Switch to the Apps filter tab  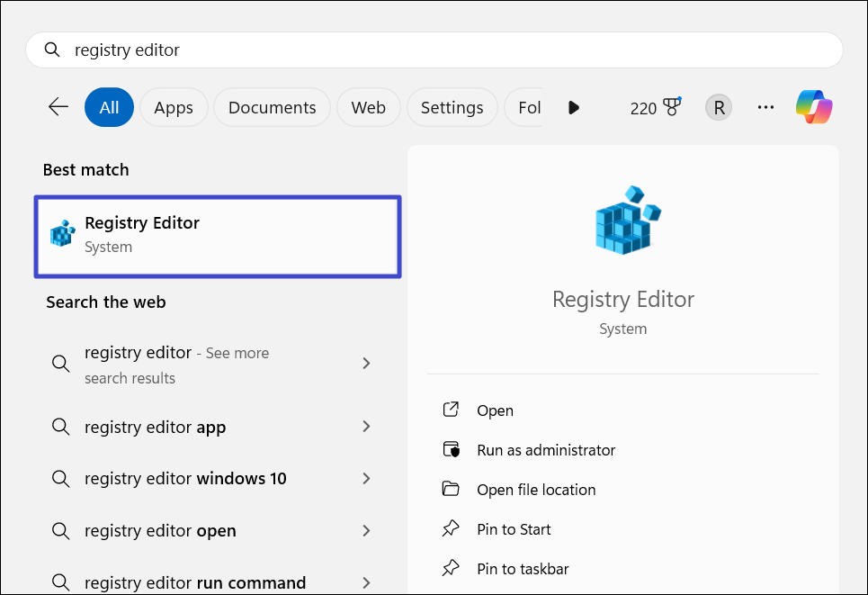coord(174,107)
